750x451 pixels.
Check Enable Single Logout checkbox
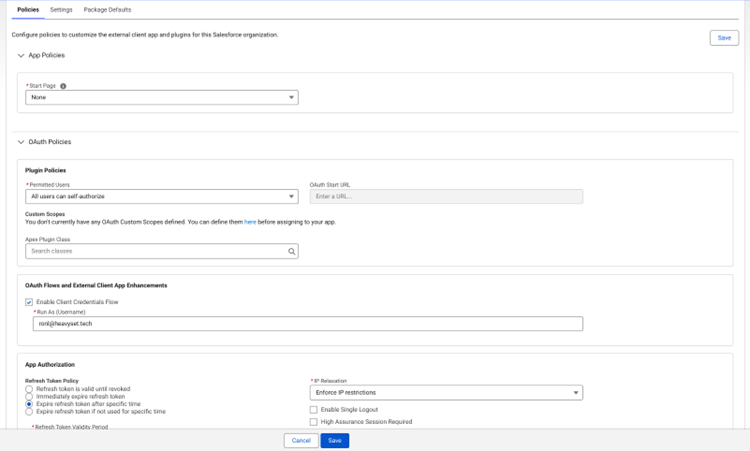[x=314, y=410]
